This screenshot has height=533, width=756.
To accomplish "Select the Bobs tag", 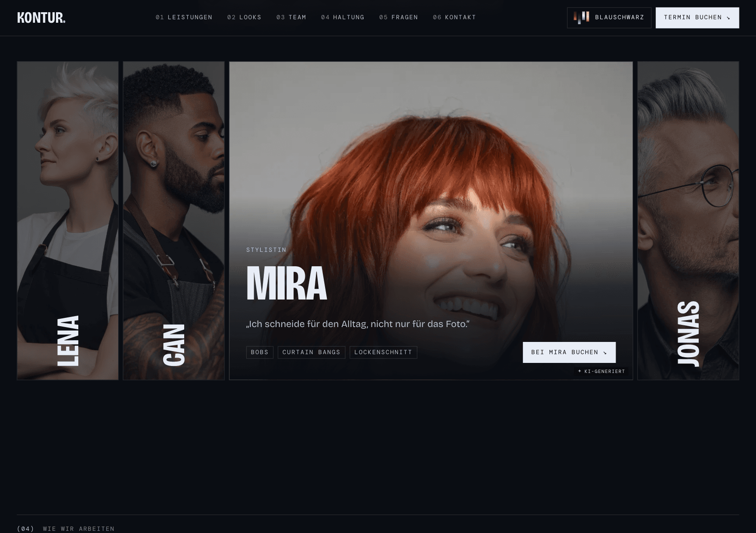I will (260, 352).
